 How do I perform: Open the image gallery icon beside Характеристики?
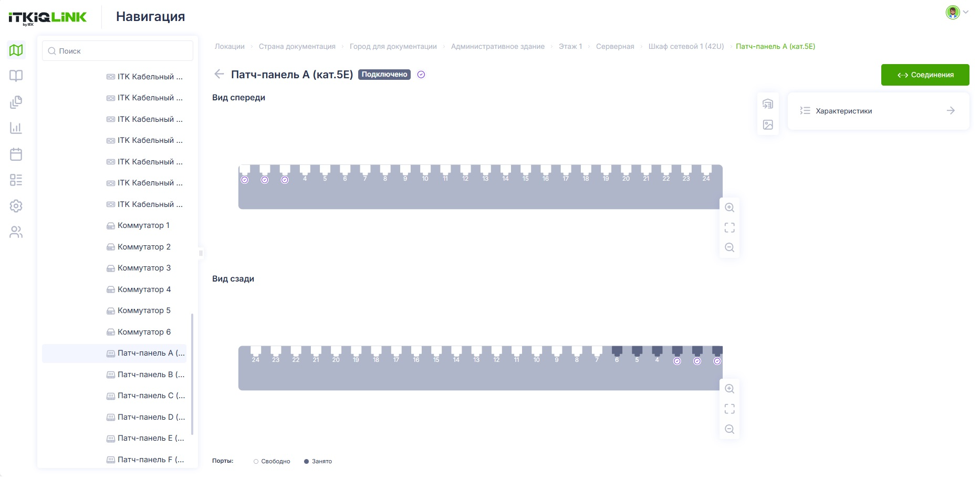coord(768,125)
